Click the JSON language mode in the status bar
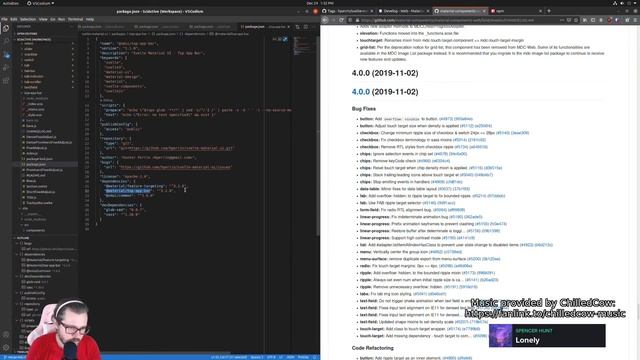Image resolution: width=640 pixels, height=360 pixels. [x=290, y=357]
